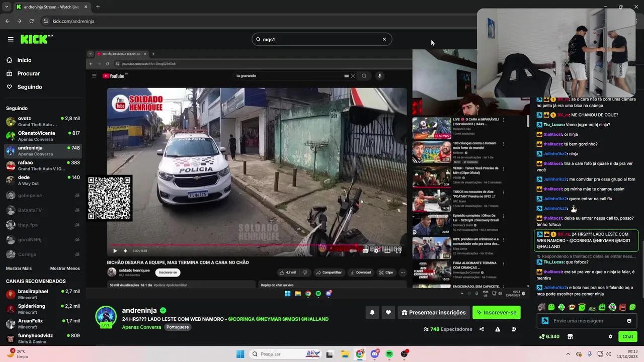Open recommended channel SpiderKong
This screenshot has width=644, height=362.
tap(43, 309)
